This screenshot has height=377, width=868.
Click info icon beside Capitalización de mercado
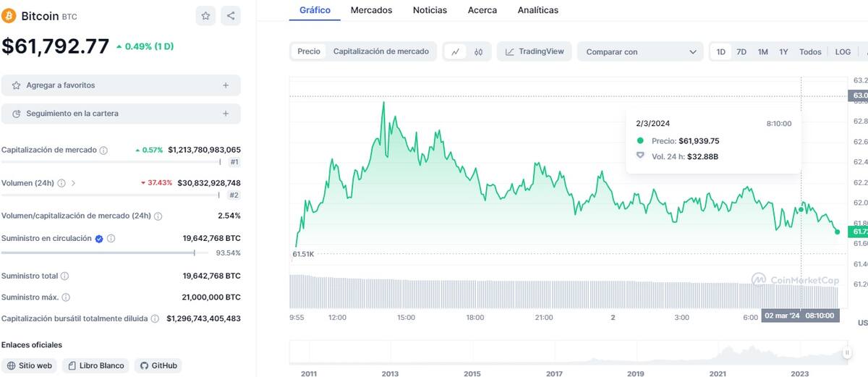click(x=103, y=151)
